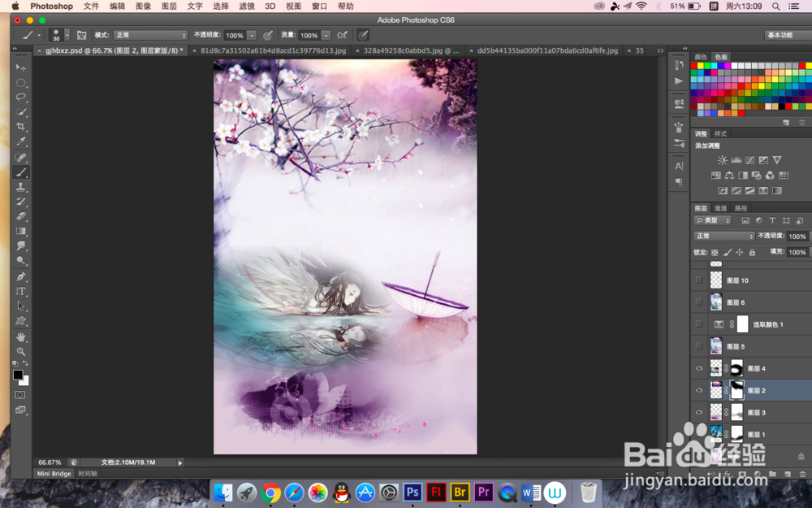812x508 pixels.
Task: Select the Crop tool
Action: tap(21, 127)
